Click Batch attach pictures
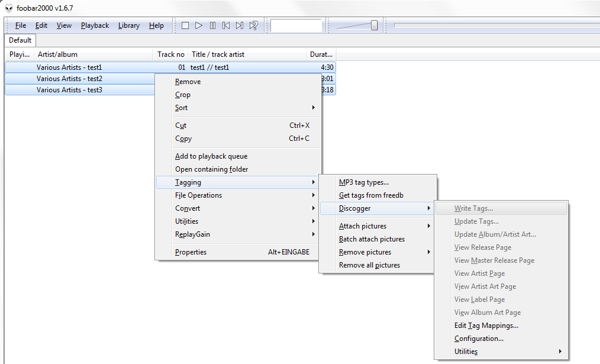600x364 pixels. pos(378,239)
